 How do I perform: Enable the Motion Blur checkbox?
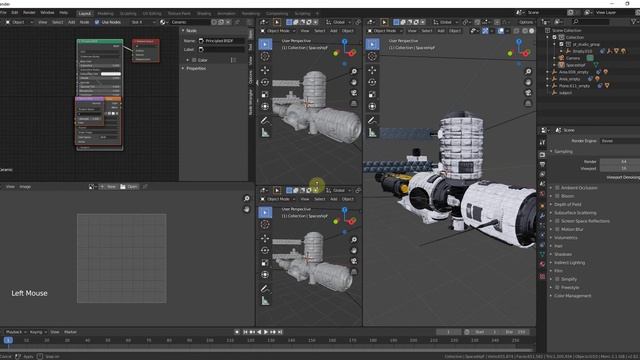(557, 229)
